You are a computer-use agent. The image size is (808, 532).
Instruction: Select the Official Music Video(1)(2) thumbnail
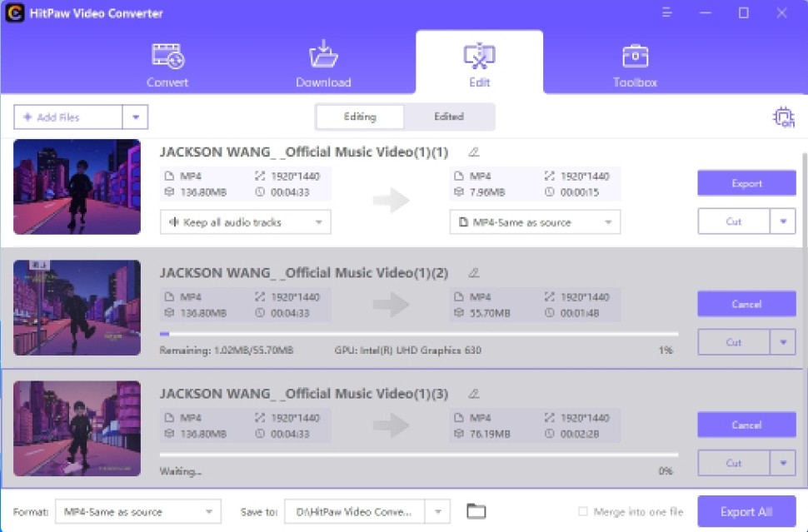click(x=77, y=308)
